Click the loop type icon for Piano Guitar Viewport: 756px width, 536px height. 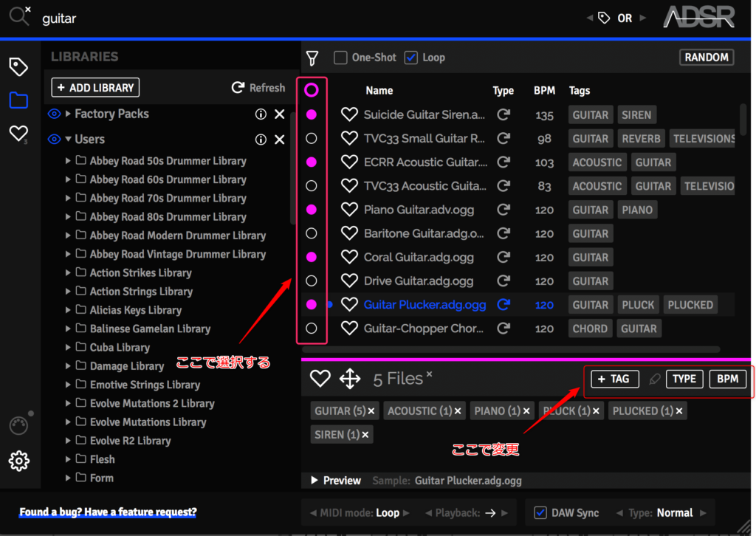pos(504,210)
